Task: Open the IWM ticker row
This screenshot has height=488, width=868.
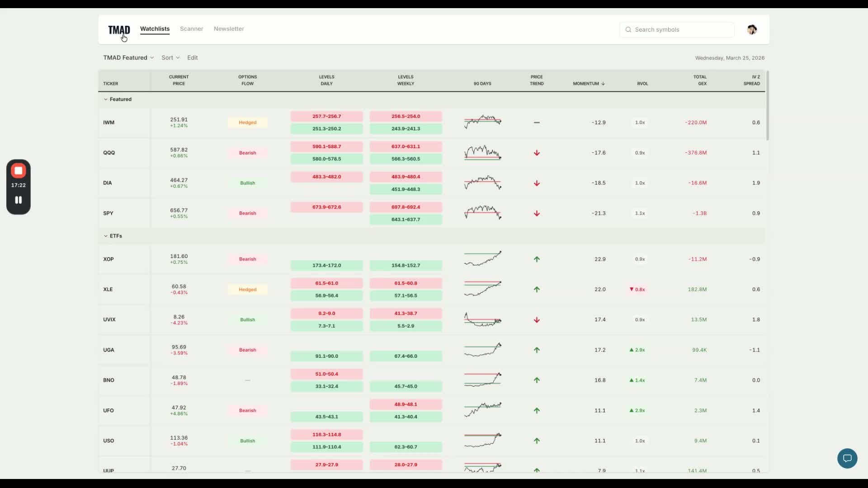Action: (109, 122)
